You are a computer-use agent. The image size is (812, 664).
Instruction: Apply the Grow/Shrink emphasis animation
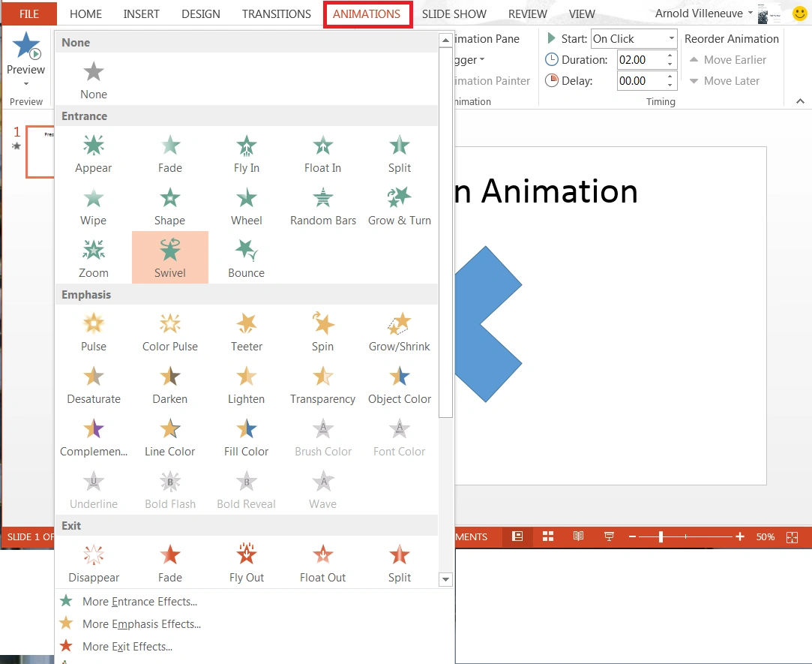[x=399, y=331]
